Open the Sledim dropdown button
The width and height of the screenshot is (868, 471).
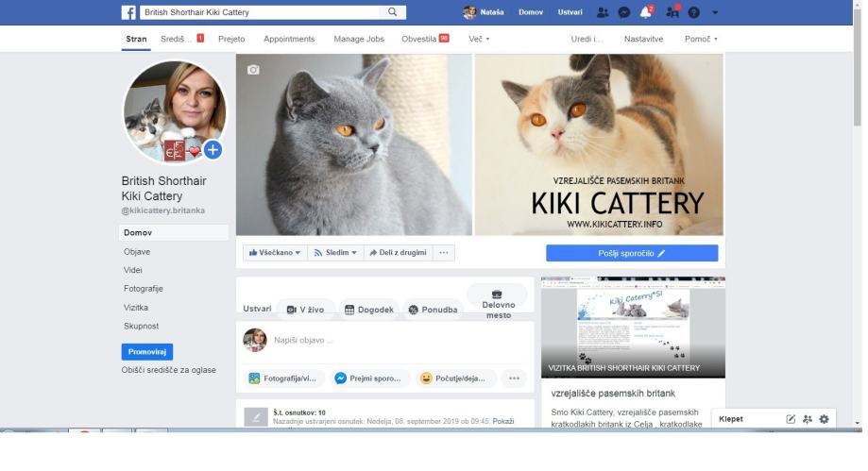point(335,252)
